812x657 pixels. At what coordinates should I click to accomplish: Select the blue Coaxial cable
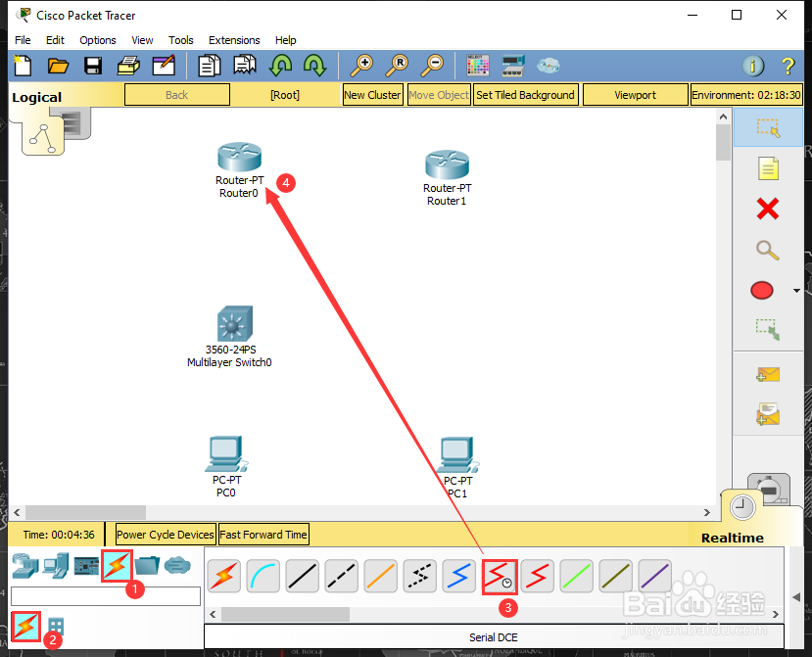pos(459,577)
